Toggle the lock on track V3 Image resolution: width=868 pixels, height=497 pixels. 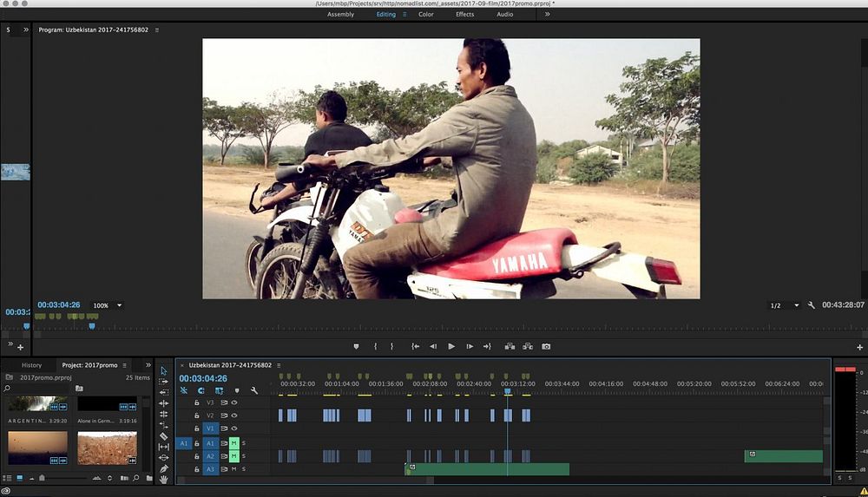[x=197, y=402]
